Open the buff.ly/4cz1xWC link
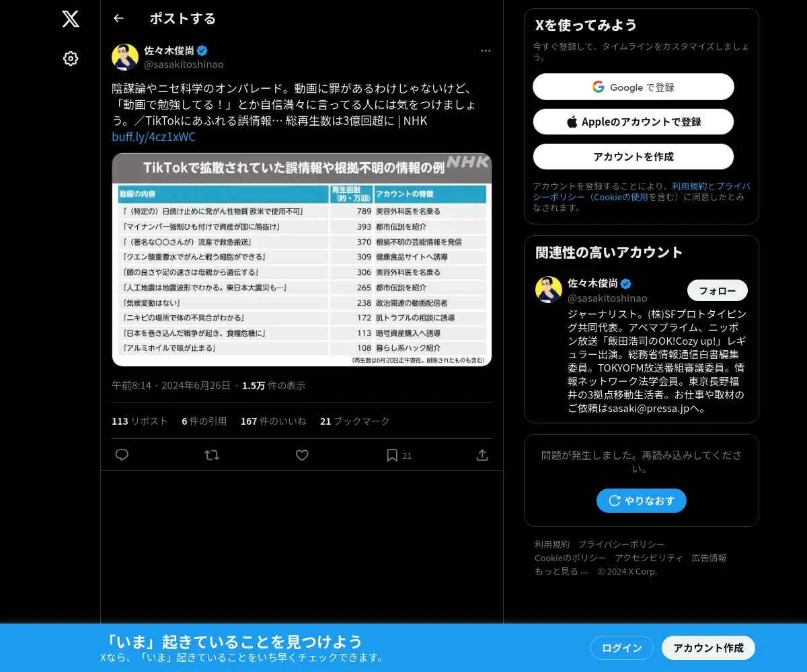This screenshot has height=672, width=807. 153,137
